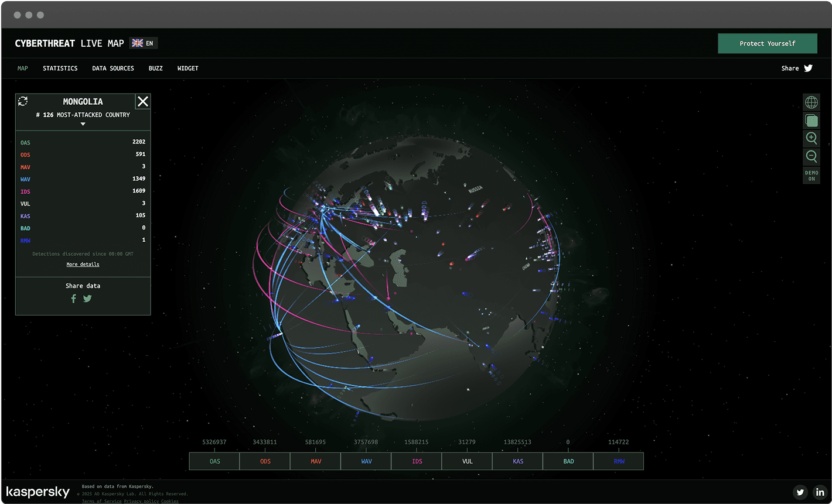Click MAV row showing 3 in panel

(83, 167)
